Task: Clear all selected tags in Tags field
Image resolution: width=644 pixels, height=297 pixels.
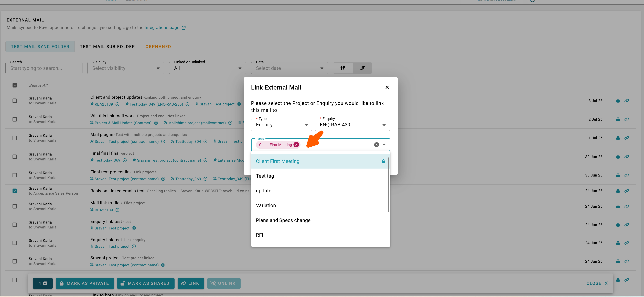Action: coord(377,145)
